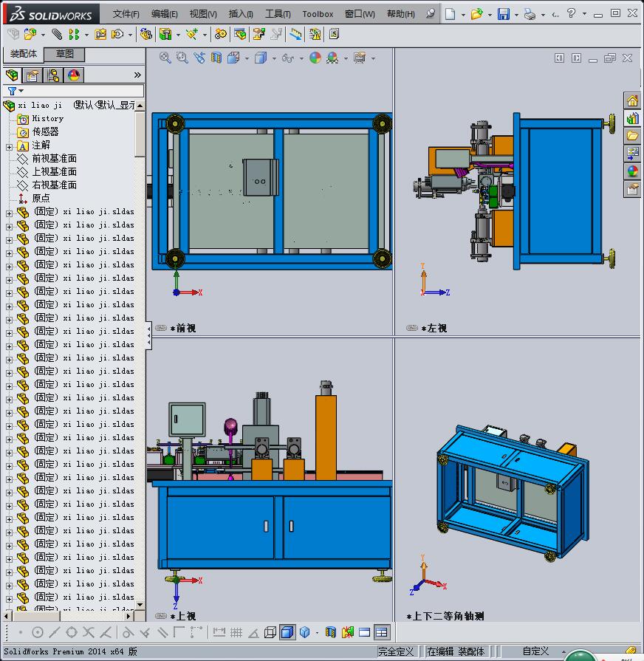The image size is (644, 661).
Task: Expand the first (固定) xi liao ji component
Action: 9,213
